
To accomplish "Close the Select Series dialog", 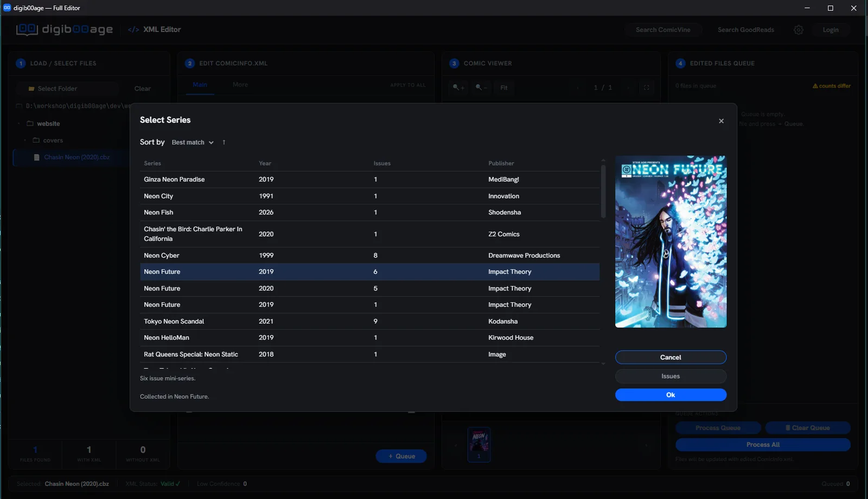I will pos(721,121).
